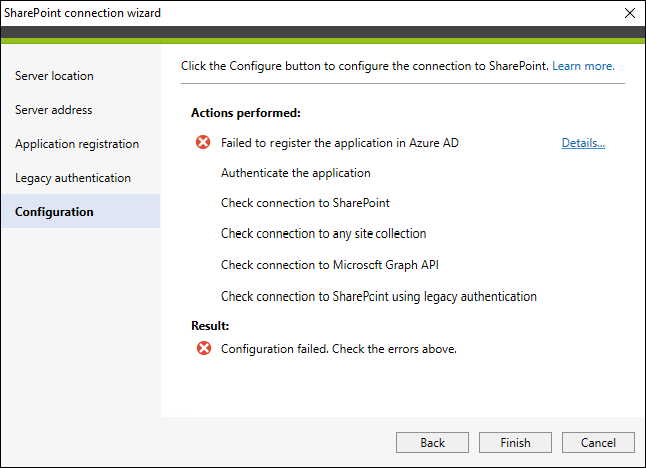Follow the Learn more link
This screenshot has height=468, width=646.
pyautogui.click(x=583, y=66)
